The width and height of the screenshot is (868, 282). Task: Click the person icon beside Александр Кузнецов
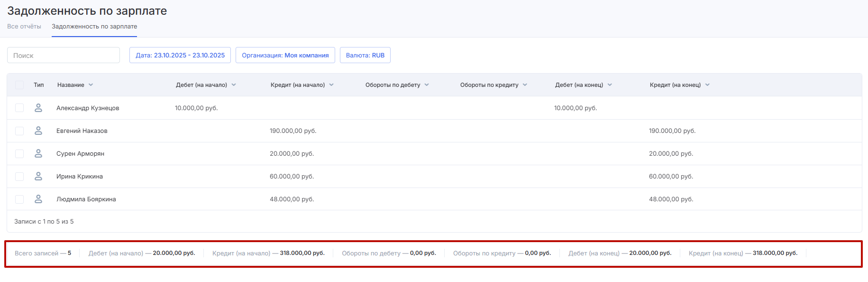38,108
